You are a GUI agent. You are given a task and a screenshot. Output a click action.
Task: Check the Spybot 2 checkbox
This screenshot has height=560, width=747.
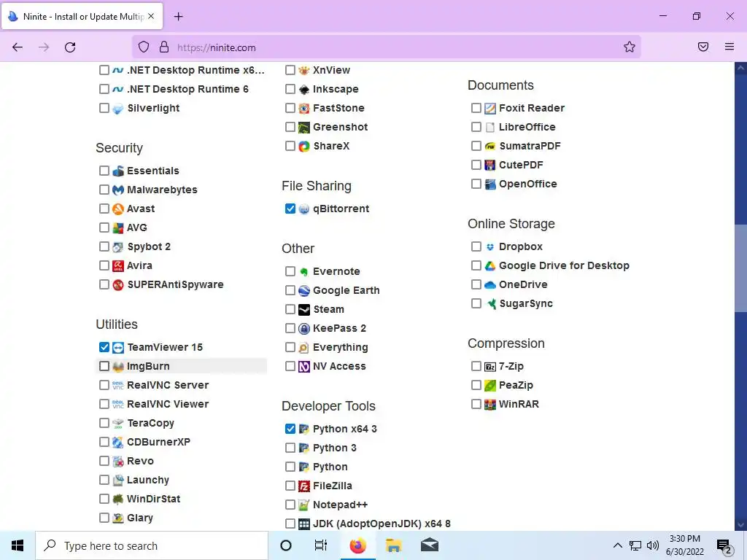[x=104, y=246]
